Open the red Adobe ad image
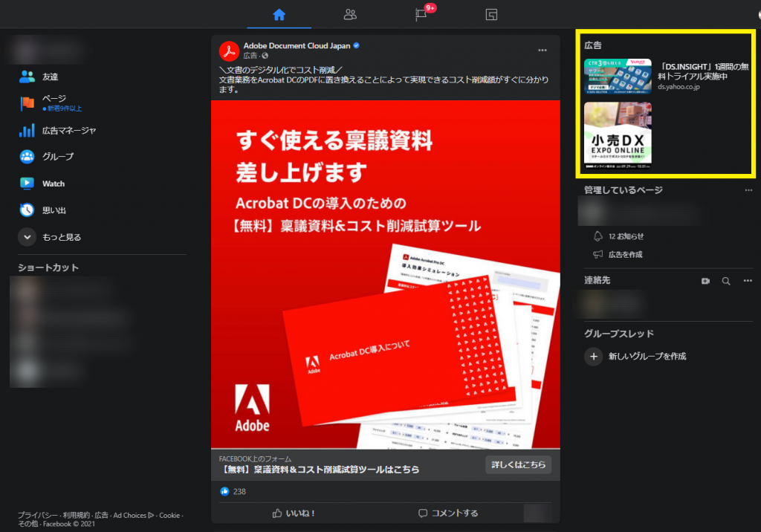This screenshot has width=761, height=532. 386,274
